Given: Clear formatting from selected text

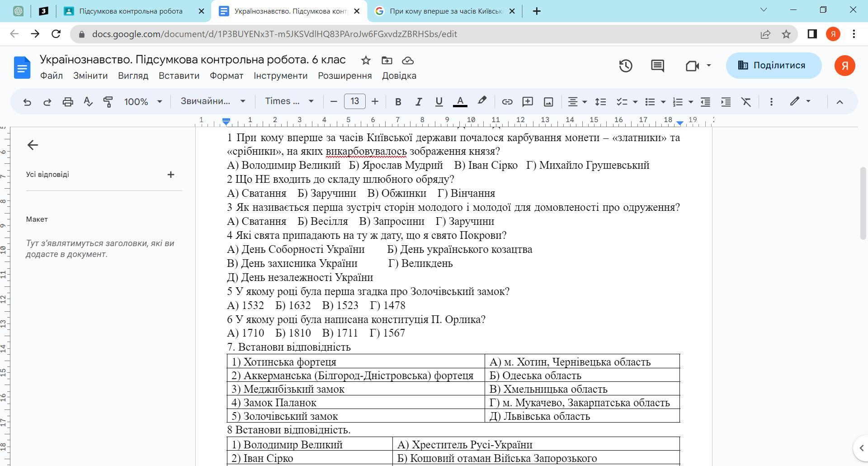Looking at the screenshot, I should [746, 102].
